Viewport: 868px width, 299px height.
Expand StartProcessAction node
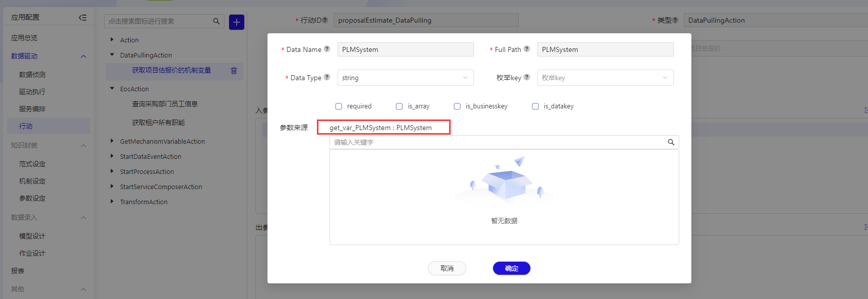coord(112,171)
